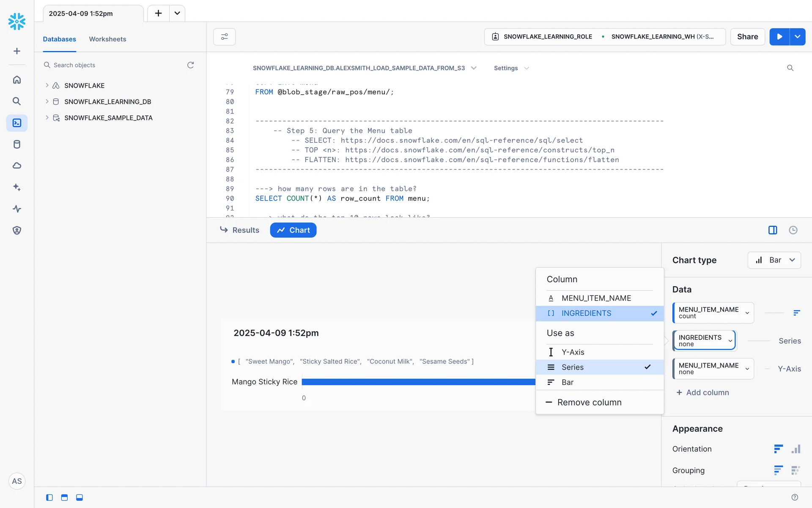Click Remove column in popup
This screenshot has height=508, width=812.
589,402
